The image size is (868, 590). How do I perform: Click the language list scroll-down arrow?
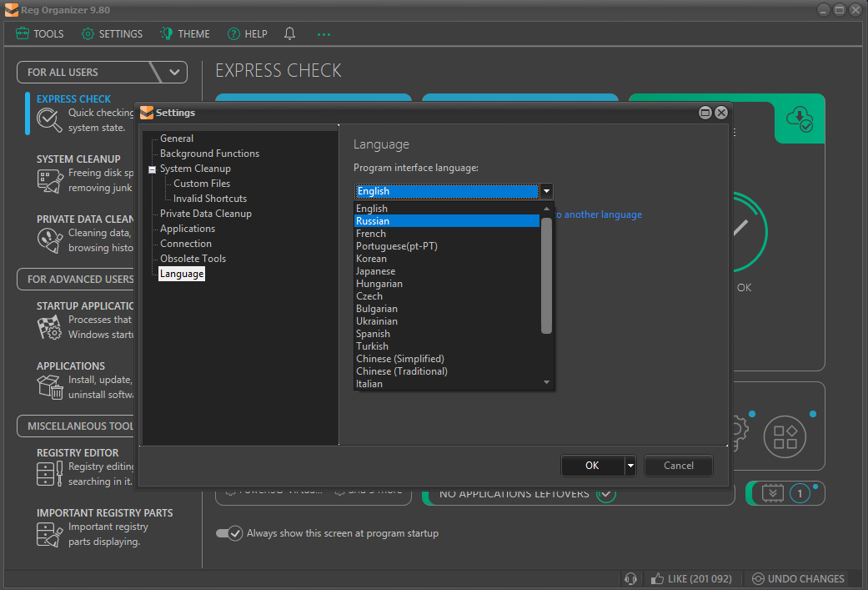(x=546, y=382)
